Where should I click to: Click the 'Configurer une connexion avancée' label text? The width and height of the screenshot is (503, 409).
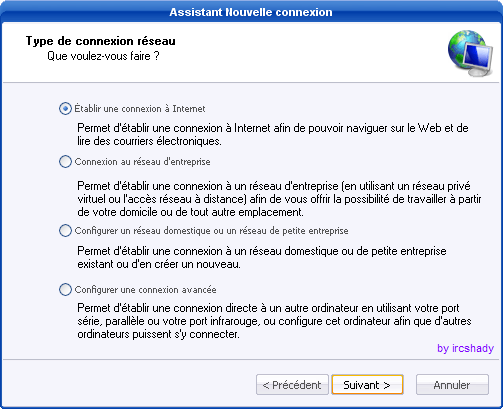pyautogui.click(x=145, y=290)
